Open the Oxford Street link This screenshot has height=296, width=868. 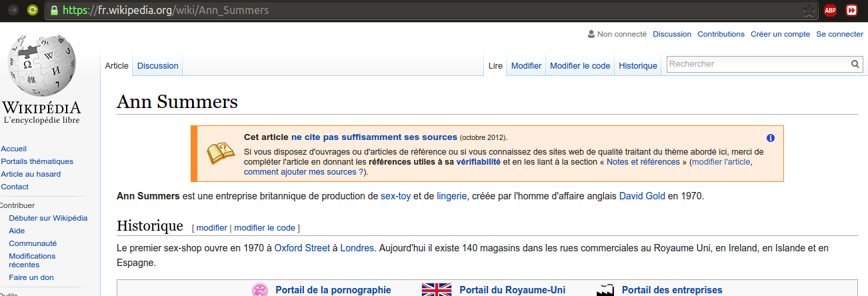(302, 248)
